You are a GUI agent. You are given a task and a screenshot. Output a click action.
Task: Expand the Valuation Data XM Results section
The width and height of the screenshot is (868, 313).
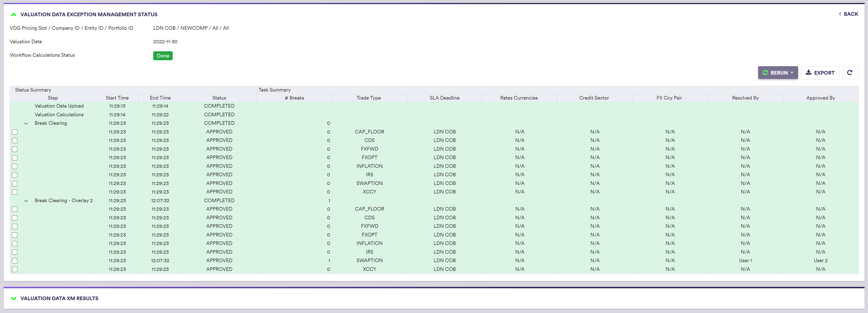[x=14, y=298]
